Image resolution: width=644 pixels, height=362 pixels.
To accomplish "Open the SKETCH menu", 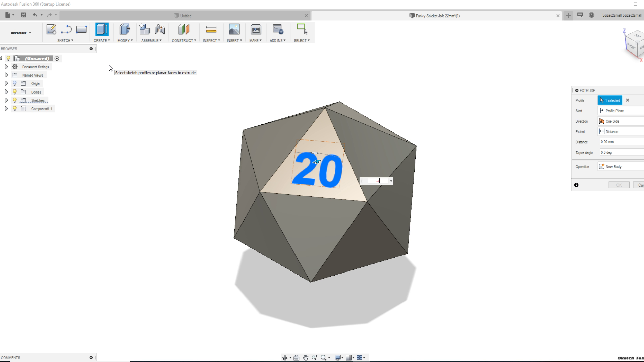I will pyautogui.click(x=65, y=41).
